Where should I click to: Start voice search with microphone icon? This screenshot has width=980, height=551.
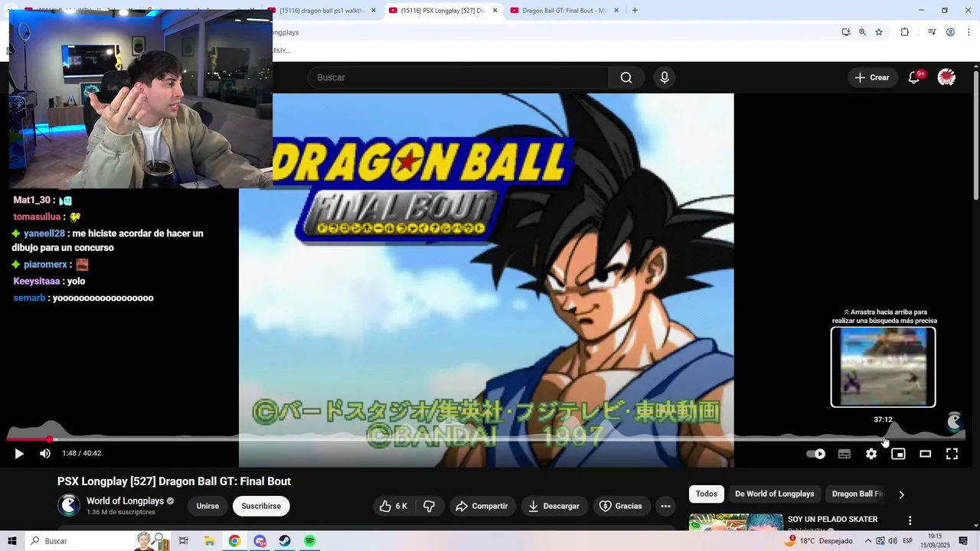pos(665,77)
